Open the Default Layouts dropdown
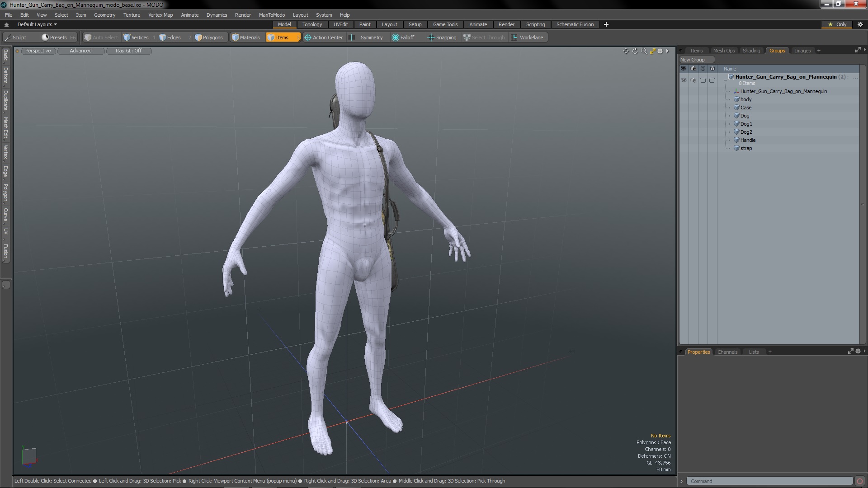 37,24
